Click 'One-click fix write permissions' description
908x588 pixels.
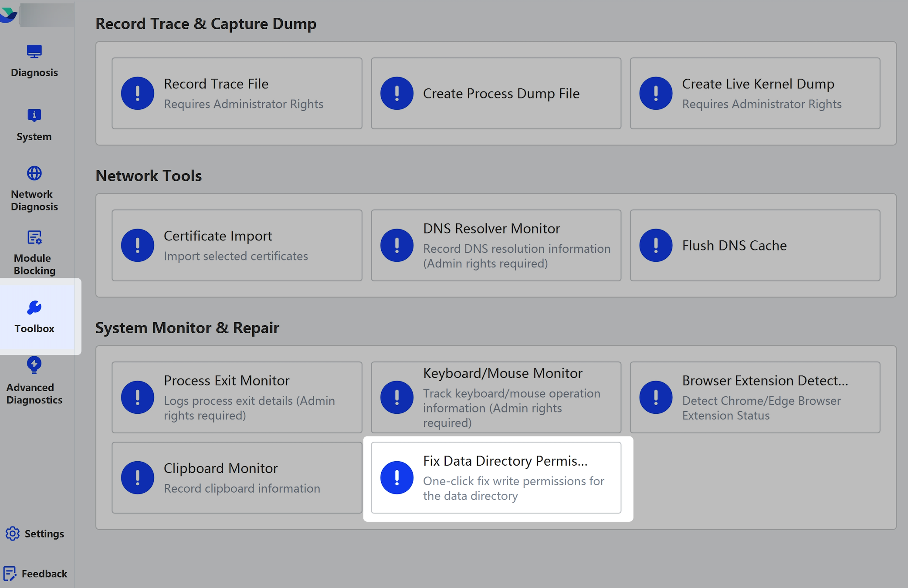tap(514, 489)
